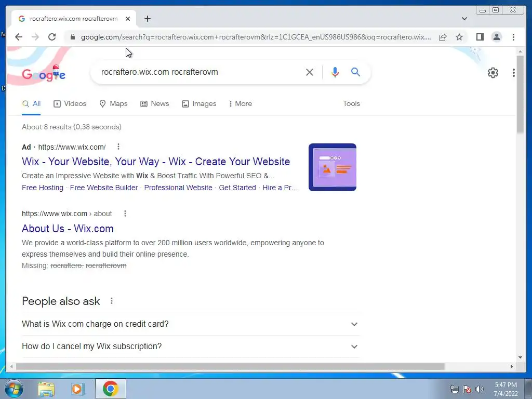Switch to Maps results
Viewport: 532px width, 399px height.
(x=113, y=104)
